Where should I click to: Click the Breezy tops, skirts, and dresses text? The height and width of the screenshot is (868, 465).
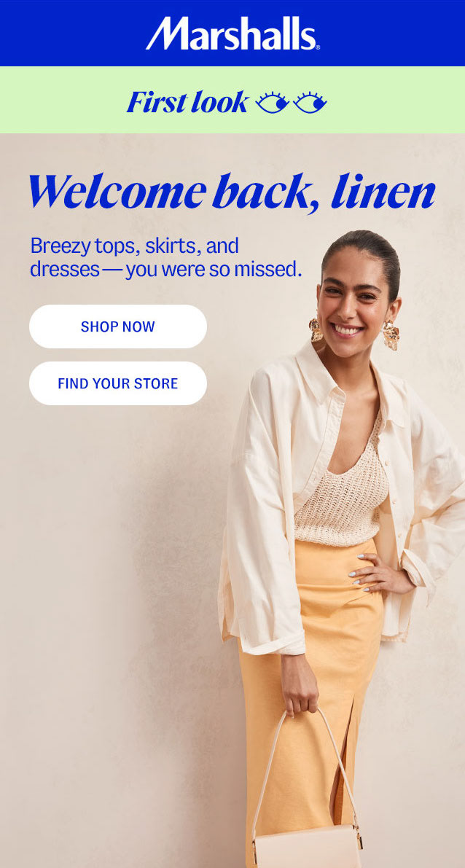coord(166,257)
